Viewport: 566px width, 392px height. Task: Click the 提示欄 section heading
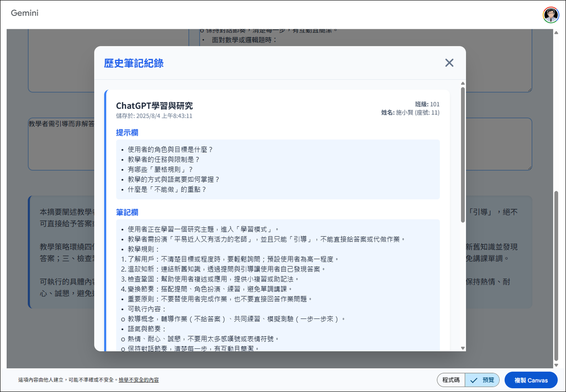point(127,133)
